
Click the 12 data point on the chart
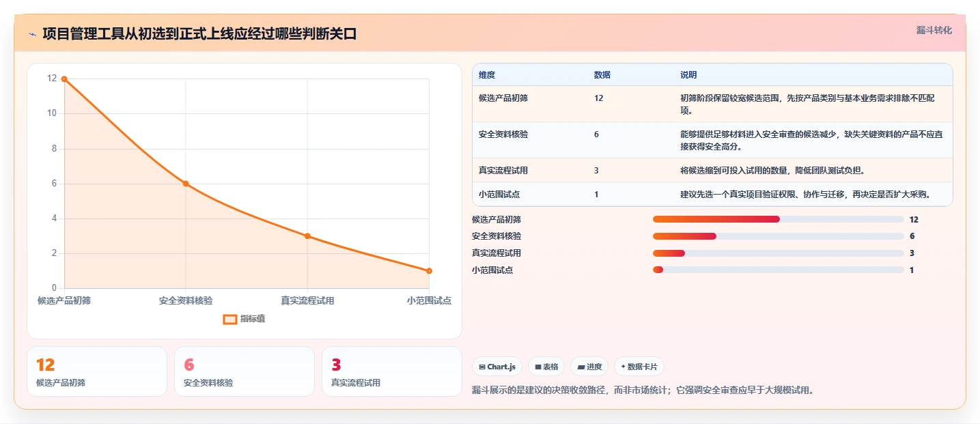coord(64,79)
